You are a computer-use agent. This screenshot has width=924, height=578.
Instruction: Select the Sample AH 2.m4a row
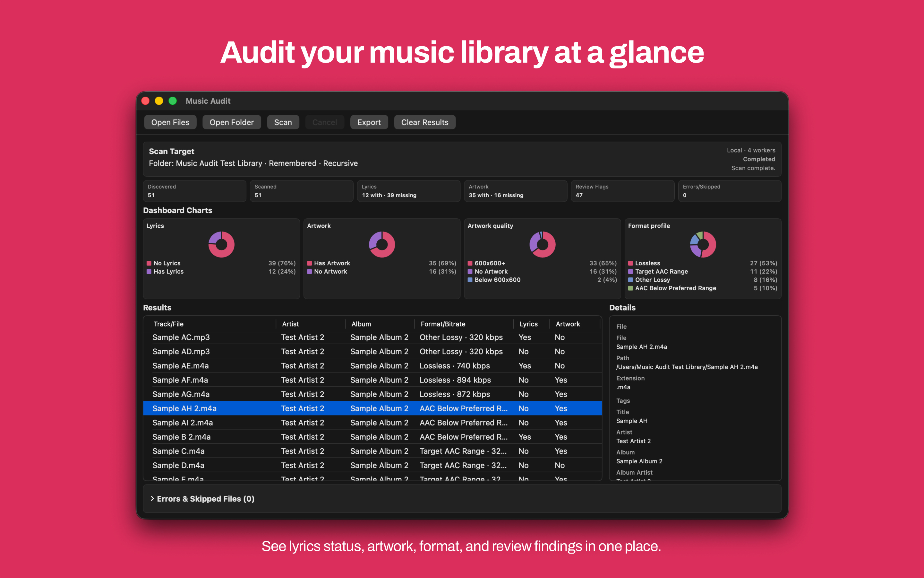pos(372,408)
